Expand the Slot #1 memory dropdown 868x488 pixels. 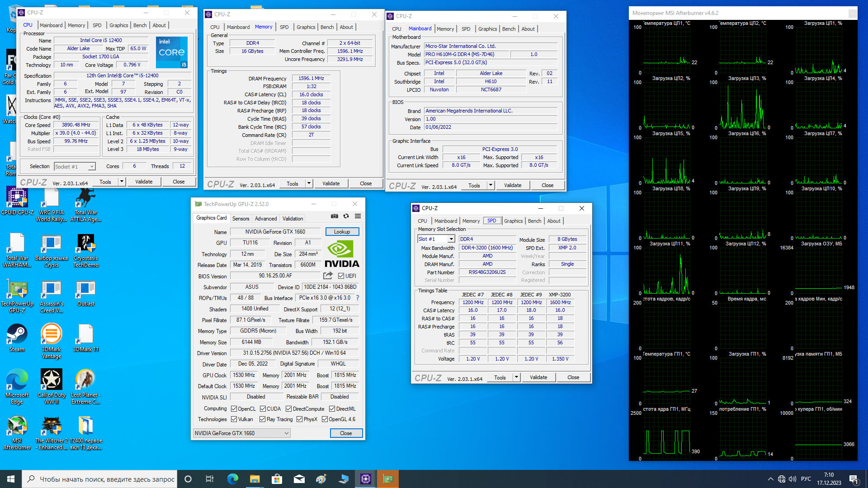[451, 239]
